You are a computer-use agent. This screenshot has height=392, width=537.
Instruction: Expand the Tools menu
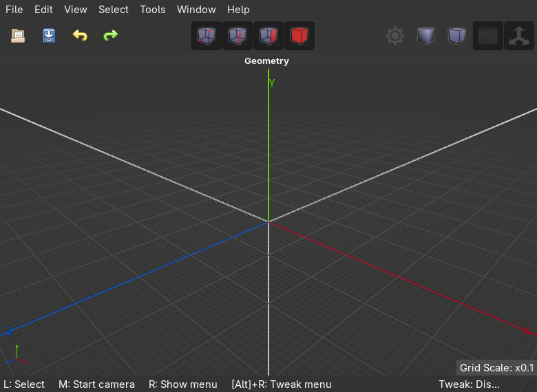click(x=152, y=10)
